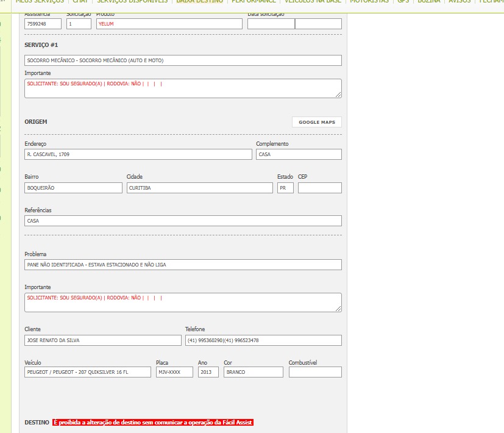Click the DESTINO section heading
Image resolution: width=504 pixels, height=433 pixels.
[37, 423]
